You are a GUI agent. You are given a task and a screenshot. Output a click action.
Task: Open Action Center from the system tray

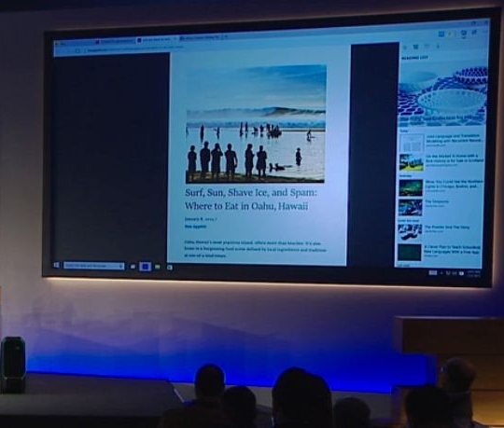pos(462,273)
